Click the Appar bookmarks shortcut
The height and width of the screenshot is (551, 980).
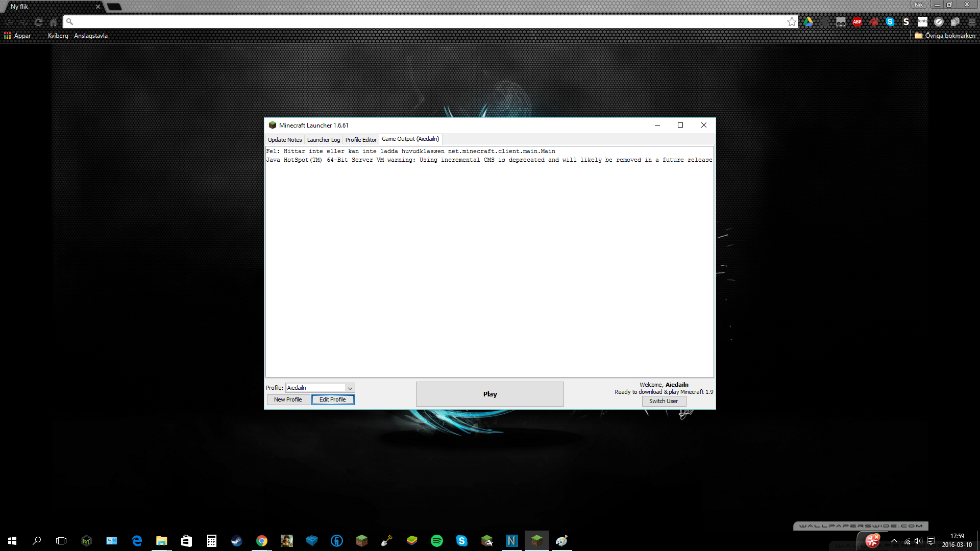click(x=18, y=36)
